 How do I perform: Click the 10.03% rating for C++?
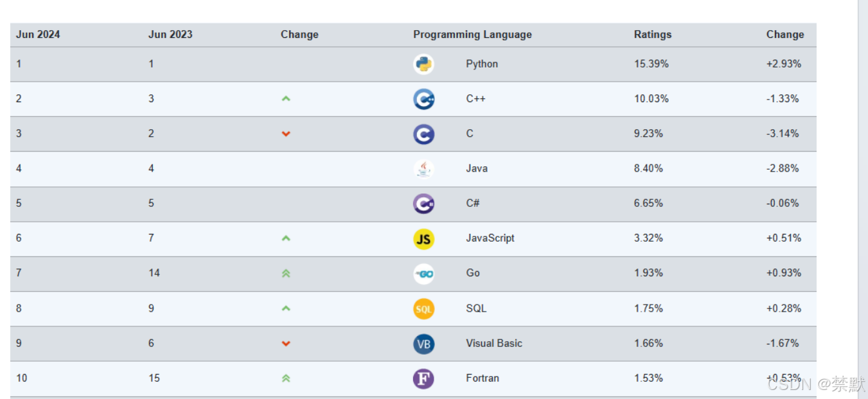click(x=651, y=99)
